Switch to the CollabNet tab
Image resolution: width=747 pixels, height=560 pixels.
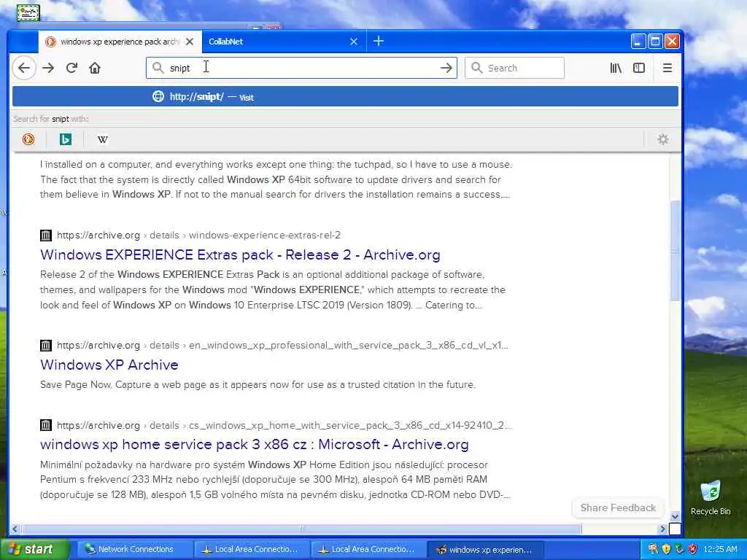coord(284,42)
